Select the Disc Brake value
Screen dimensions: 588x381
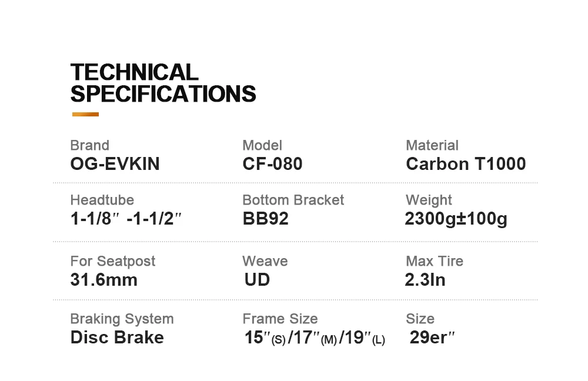117,337
